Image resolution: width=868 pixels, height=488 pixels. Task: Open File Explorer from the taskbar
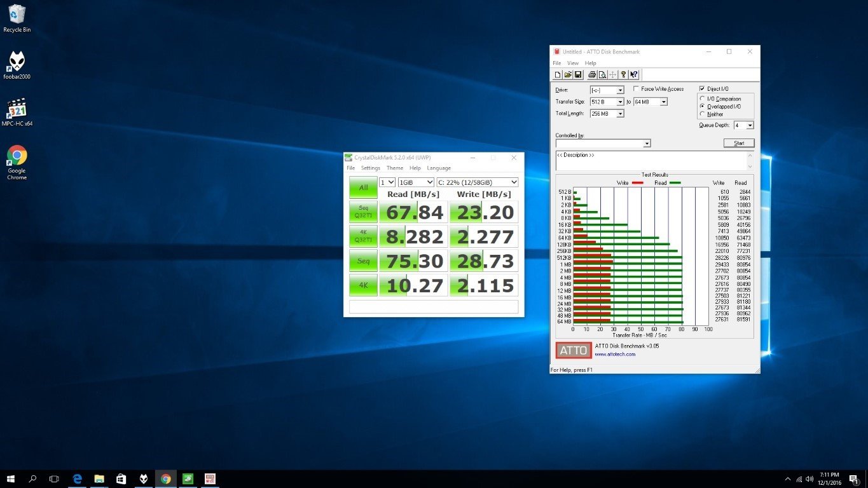click(x=99, y=478)
